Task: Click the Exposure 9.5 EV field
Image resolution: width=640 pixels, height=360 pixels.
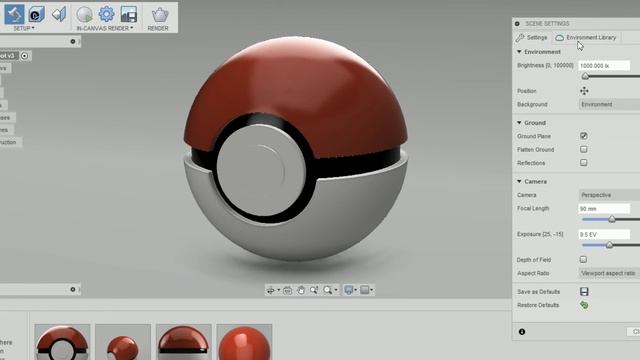Action: point(604,234)
